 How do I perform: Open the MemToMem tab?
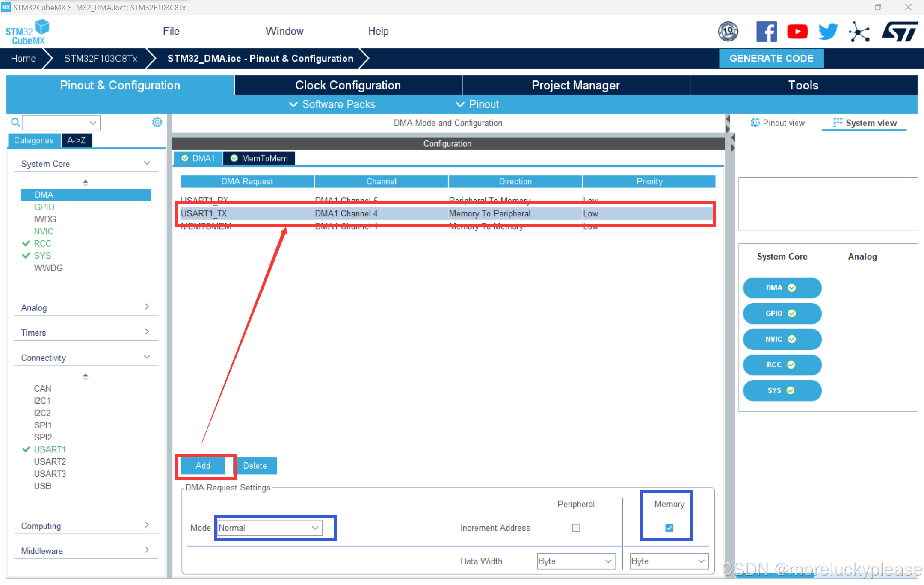coord(259,158)
